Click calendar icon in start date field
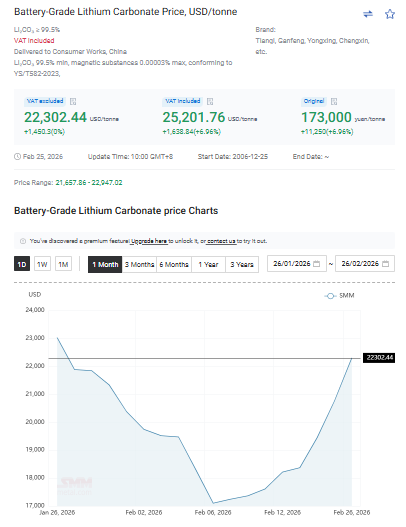 pyautogui.click(x=316, y=264)
